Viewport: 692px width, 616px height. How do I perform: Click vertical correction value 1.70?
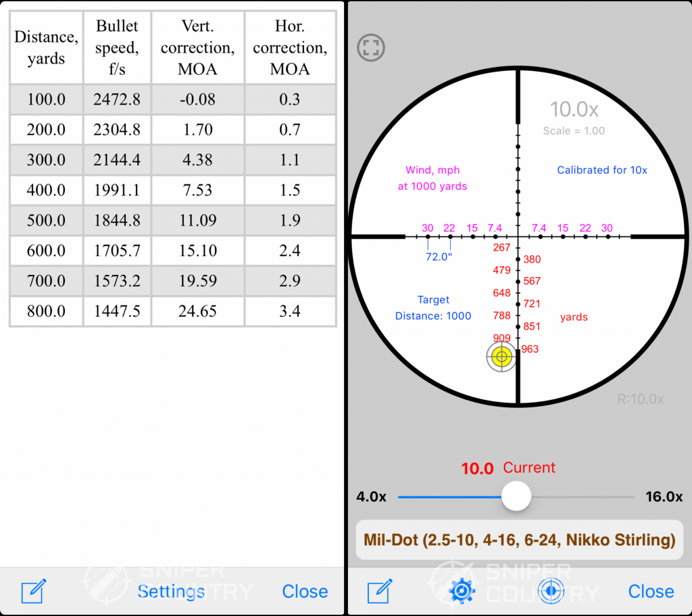coord(198,130)
